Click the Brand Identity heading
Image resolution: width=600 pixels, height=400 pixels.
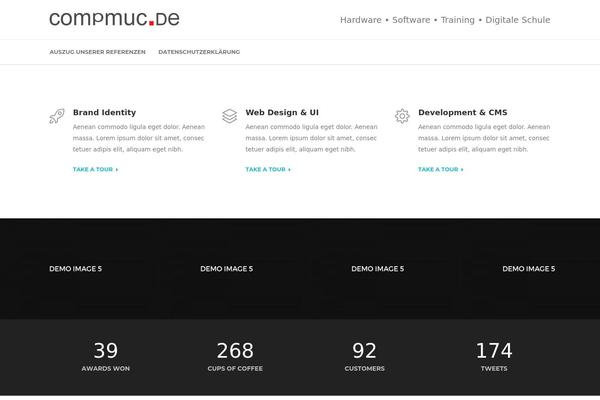point(104,112)
